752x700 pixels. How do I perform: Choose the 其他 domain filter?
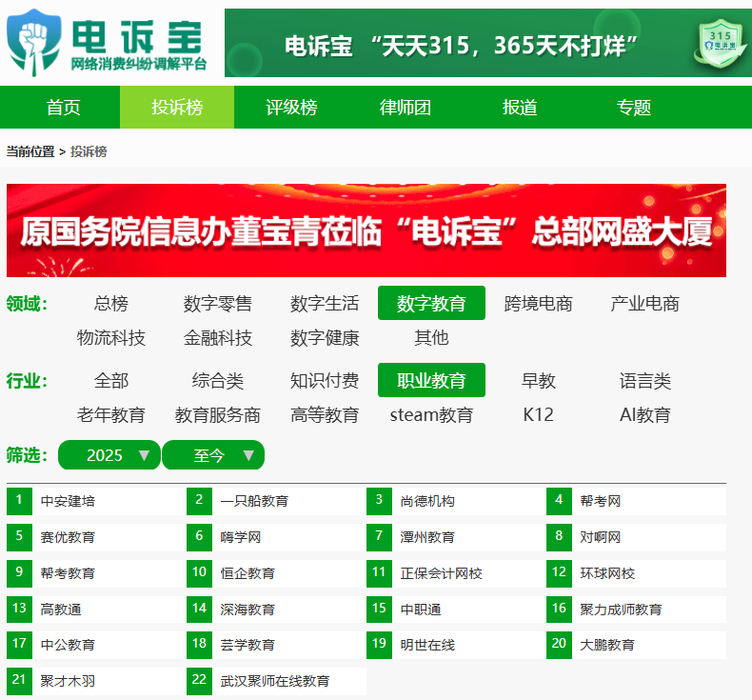(431, 338)
